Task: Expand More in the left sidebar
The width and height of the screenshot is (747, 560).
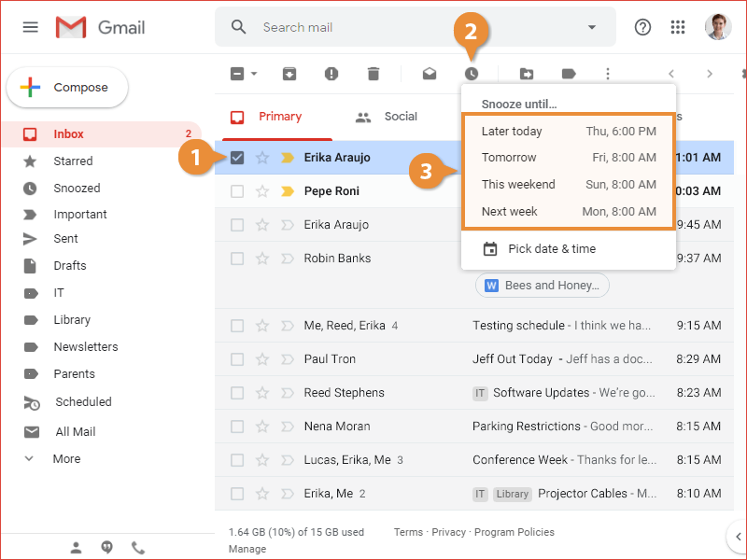Action: (65, 459)
